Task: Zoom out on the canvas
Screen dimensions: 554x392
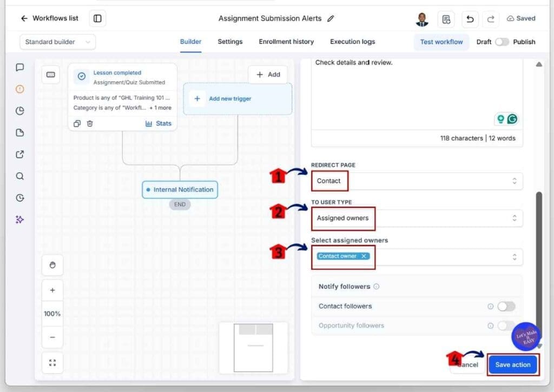Action: 52,337
